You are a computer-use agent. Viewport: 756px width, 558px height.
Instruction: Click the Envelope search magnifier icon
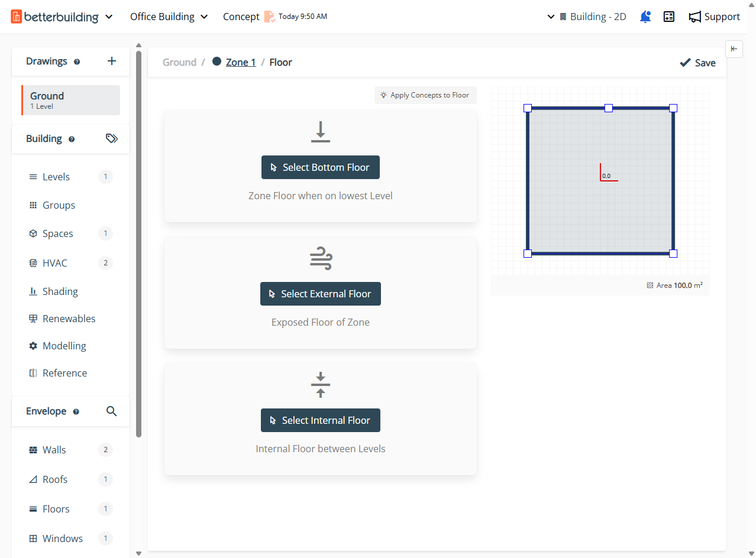[111, 411]
